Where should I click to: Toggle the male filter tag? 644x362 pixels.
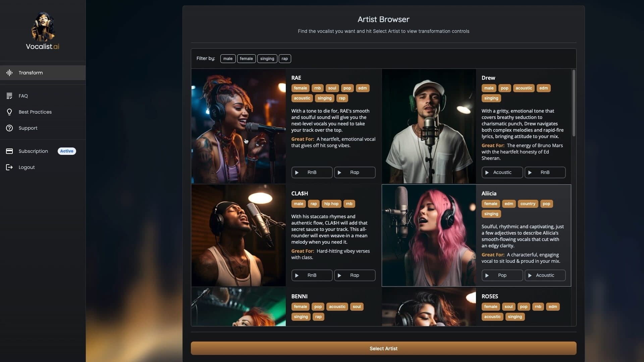(x=228, y=59)
